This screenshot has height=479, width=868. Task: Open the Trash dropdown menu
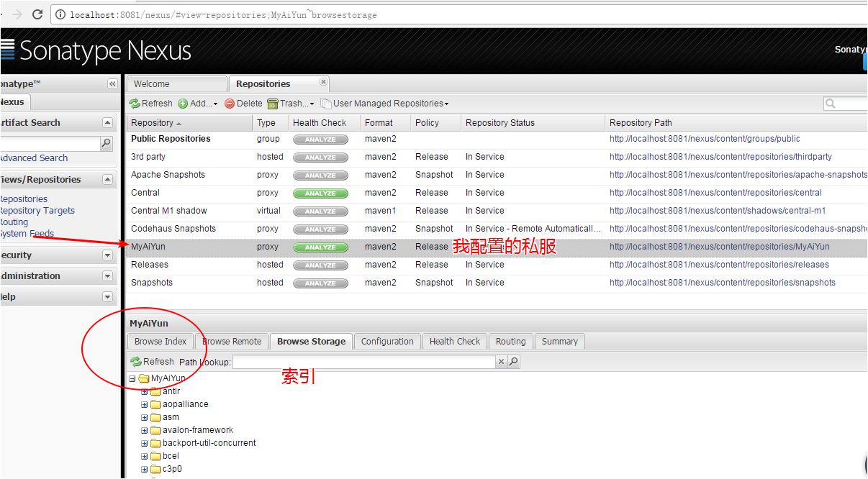291,104
